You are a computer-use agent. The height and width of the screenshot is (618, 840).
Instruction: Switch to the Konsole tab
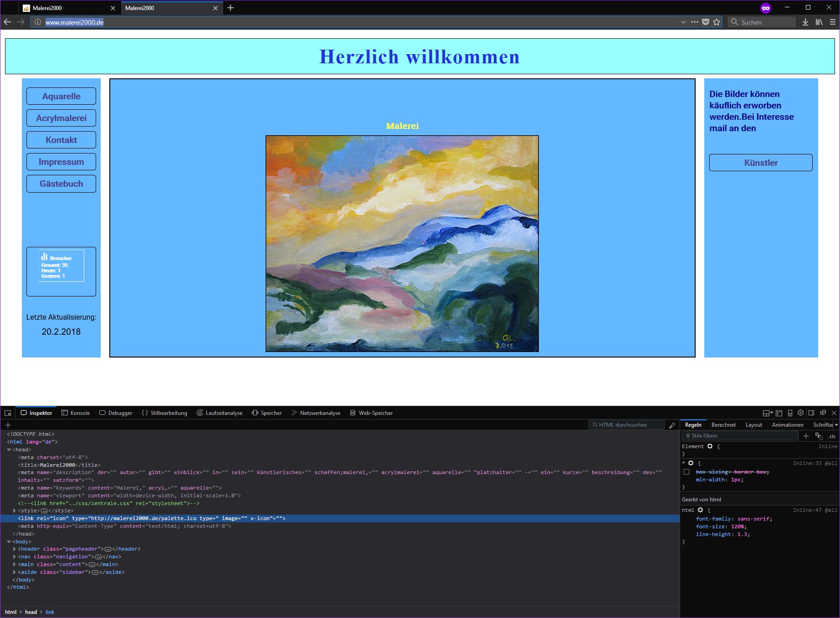[x=76, y=413]
